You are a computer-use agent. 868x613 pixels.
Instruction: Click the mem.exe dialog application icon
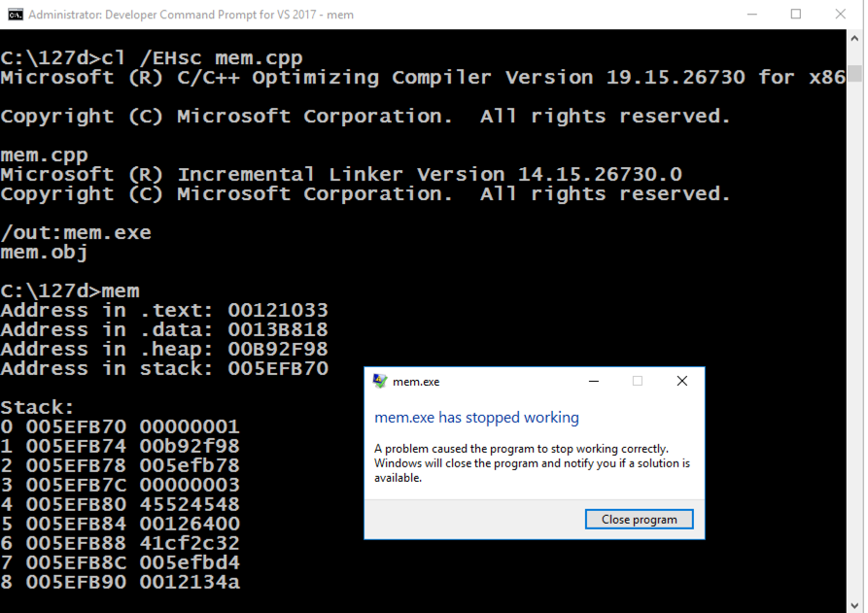[x=380, y=382]
